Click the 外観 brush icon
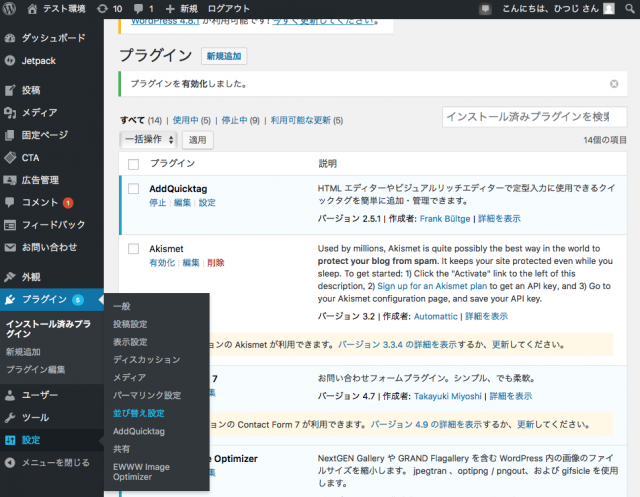The width and height of the screenshot is (640, 497). click(10, 277)
